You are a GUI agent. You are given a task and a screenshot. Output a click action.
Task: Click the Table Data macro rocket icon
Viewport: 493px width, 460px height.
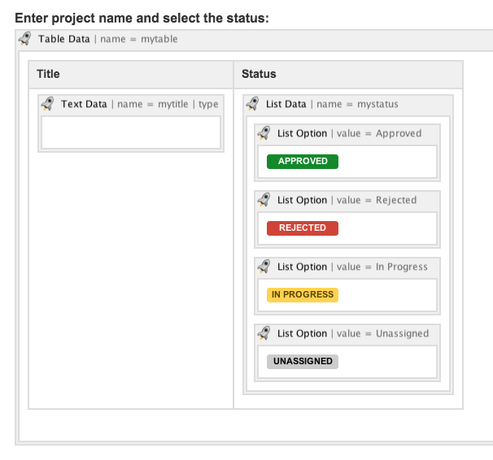pyautogui.click(x=25, y=39)
